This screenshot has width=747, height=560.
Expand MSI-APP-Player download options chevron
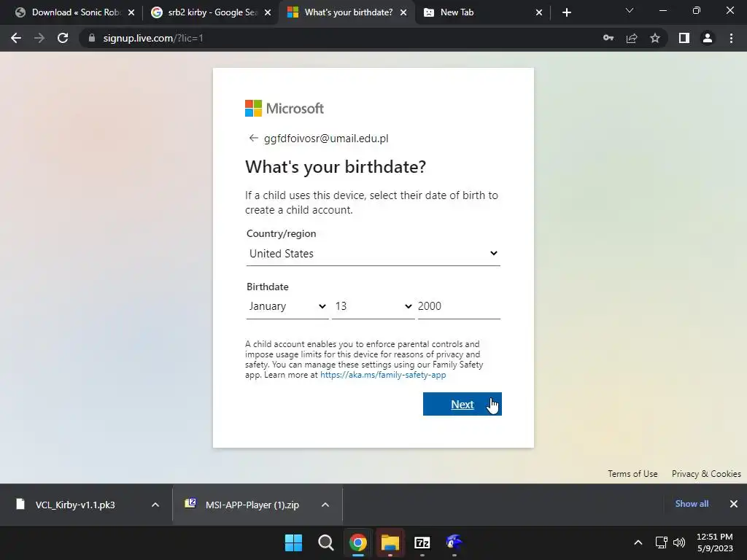325,505
